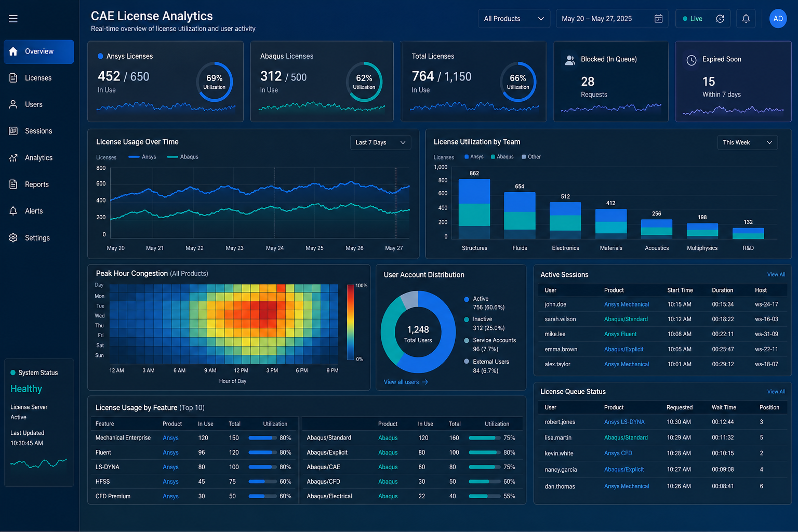Click the donut chart total users center
Viewport: 798px width, 532px height.
[418, 334]
